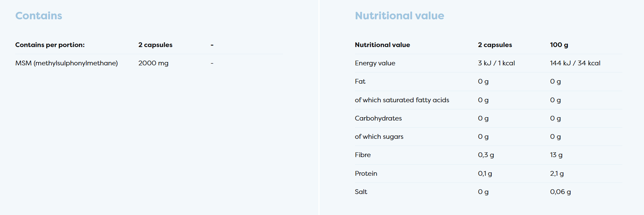Click the '100 g' column header

pyautogui.click(x=559, y=45)
